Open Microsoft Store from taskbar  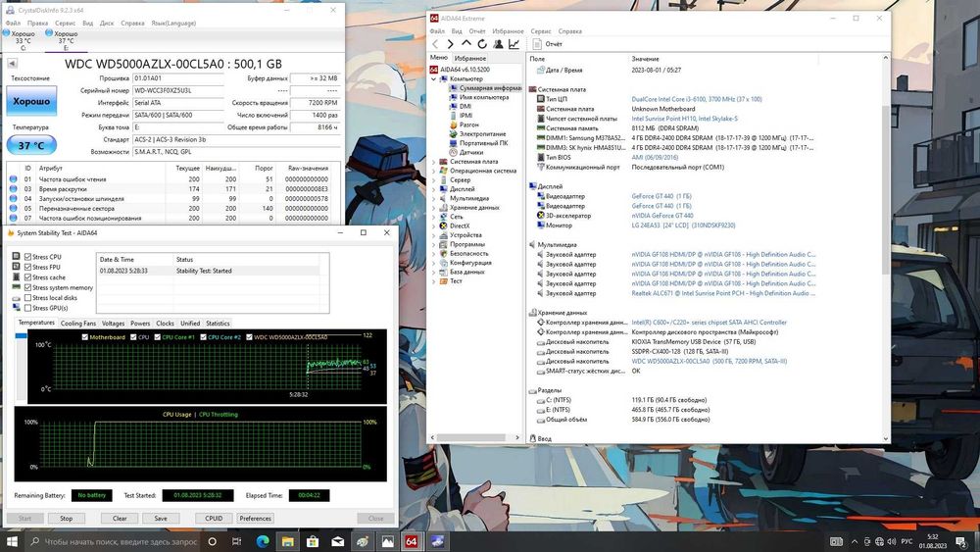(313, 541)
